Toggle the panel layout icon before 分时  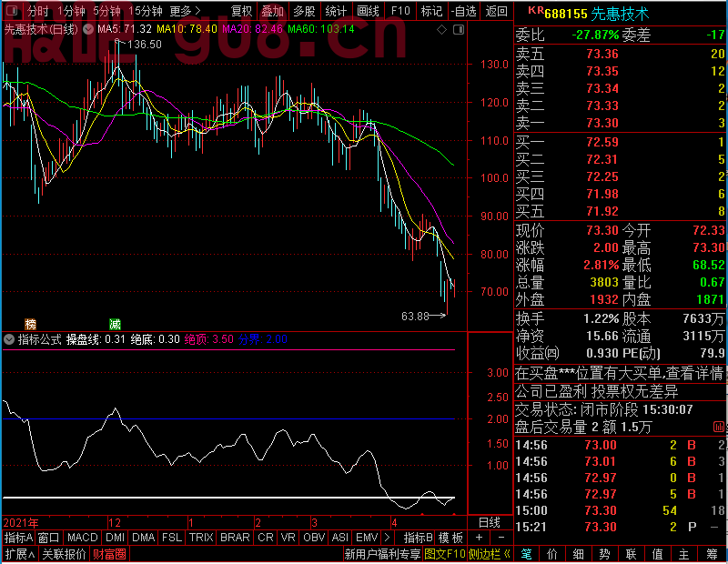[12, 10]
